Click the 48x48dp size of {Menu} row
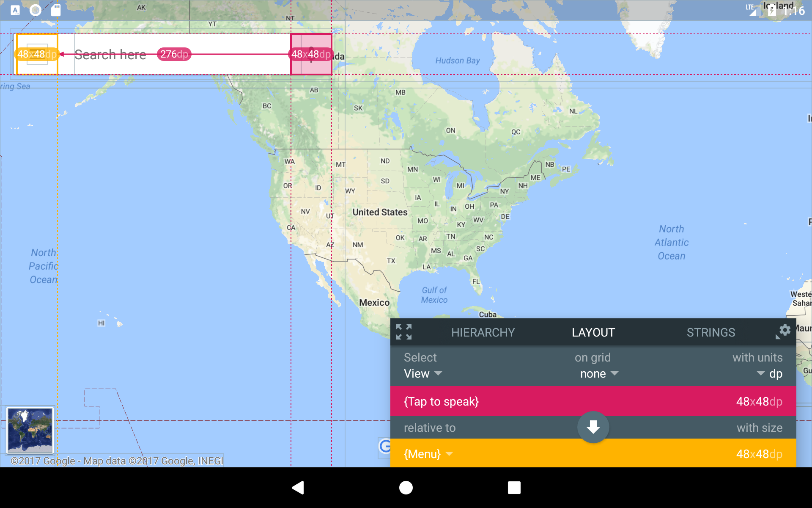812x508 pixels. [759, 454]
